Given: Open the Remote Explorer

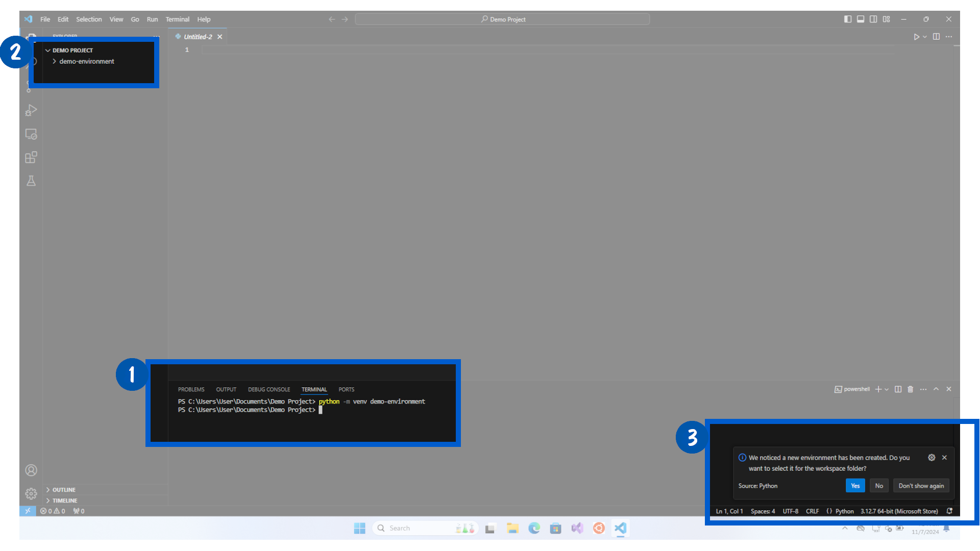Looking at the screenshot, I should [31, 134].
